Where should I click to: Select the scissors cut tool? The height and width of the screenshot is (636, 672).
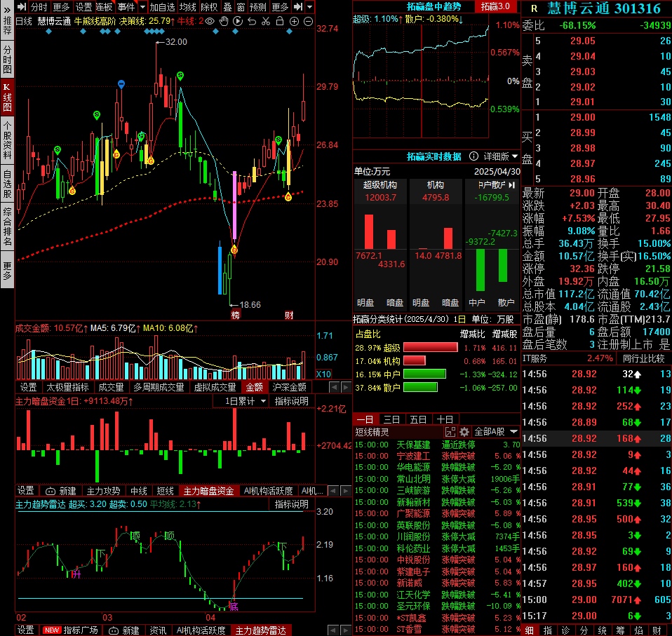(266, 21)
